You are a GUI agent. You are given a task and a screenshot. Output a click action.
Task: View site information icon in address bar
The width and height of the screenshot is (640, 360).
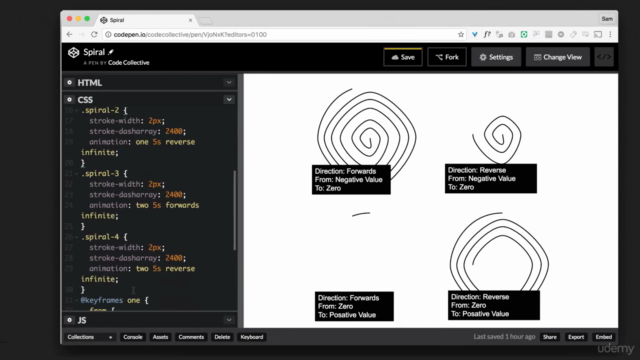tap(108, 35)
